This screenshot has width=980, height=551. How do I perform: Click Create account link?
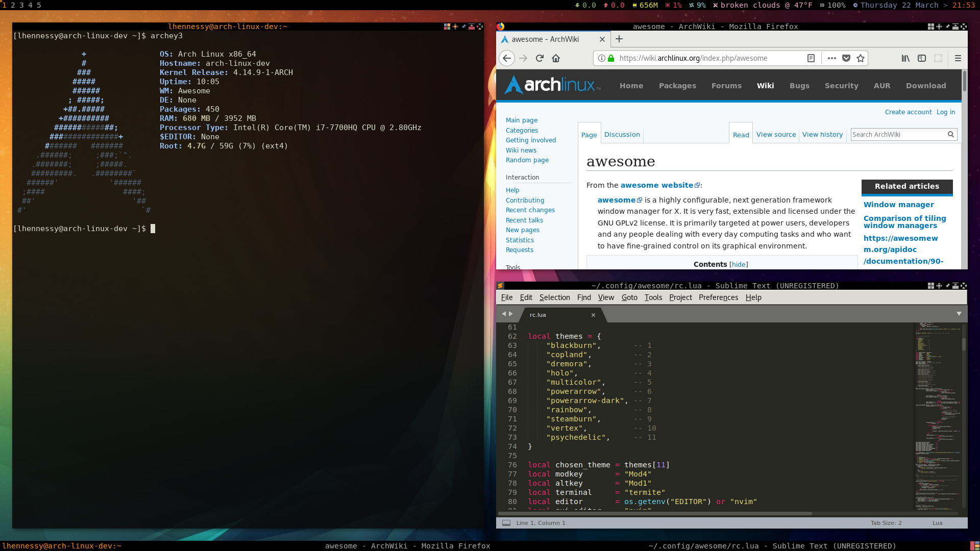908,112
